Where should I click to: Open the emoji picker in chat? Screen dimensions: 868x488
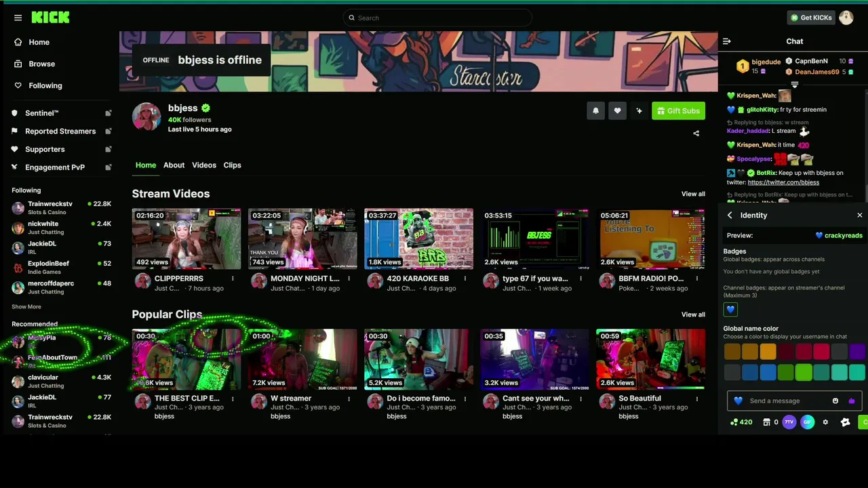pyautogui.click(x=835, y=401)
